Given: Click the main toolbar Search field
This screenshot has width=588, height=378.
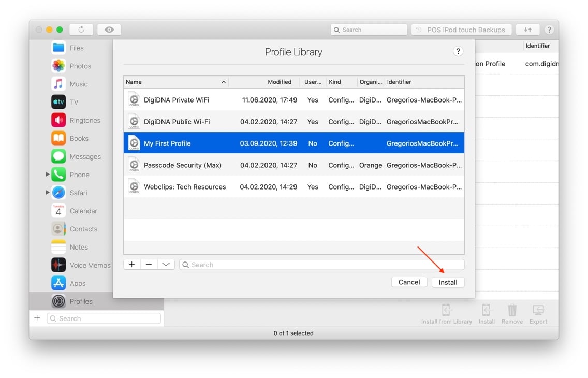Looking at the screenshot, I should pyautogui.click(x=369, y=30).
